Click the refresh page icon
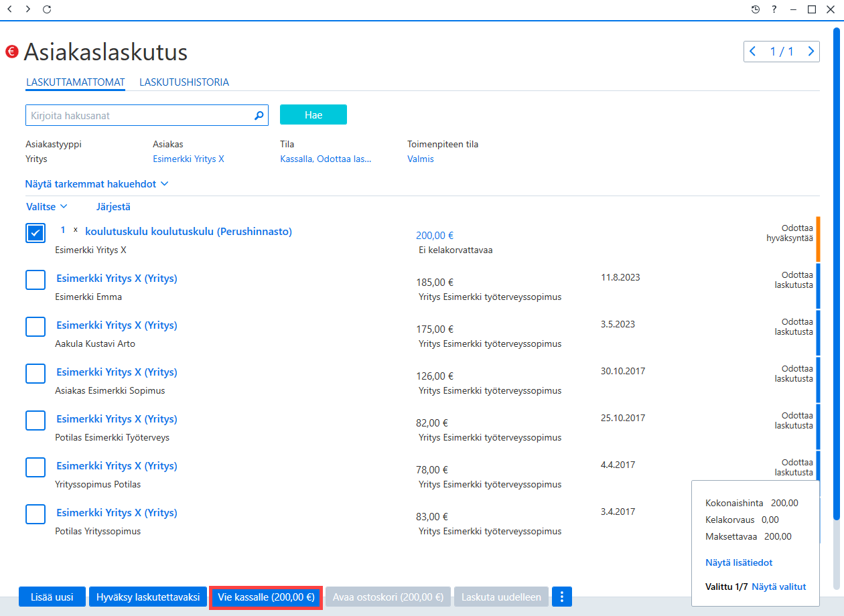This screenshot has height=616, width=844. point(46,9)
